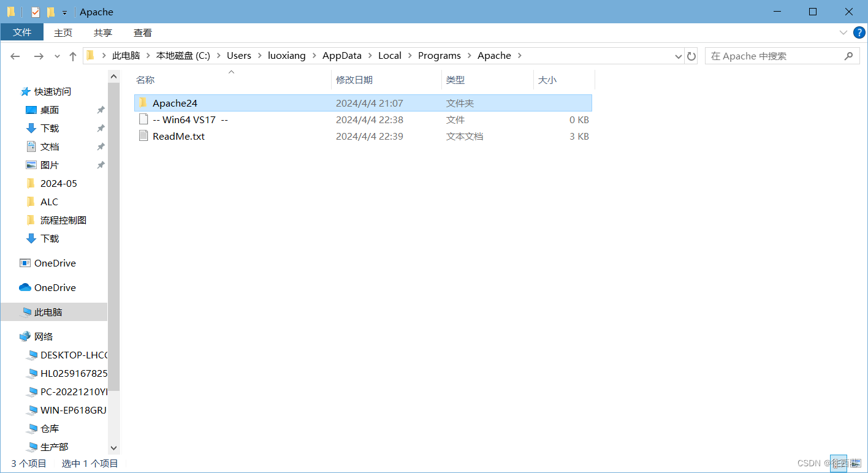Image resolution: width=868 pixels, height=473 pixels.
Task: Open 桌面 in quick access
Action: [x=50, y=110]
